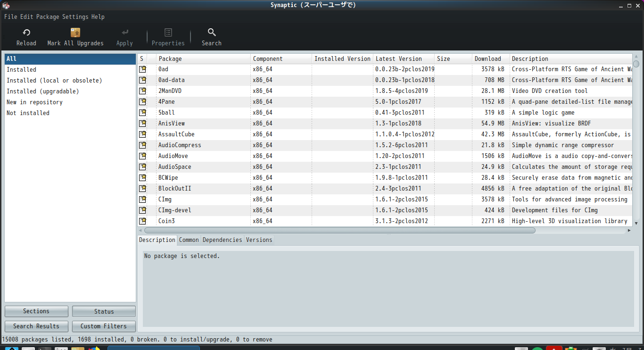Click the status icon for 4Pane
The image size is (644, 350).
pyautogui.click(x=142, y=101)
